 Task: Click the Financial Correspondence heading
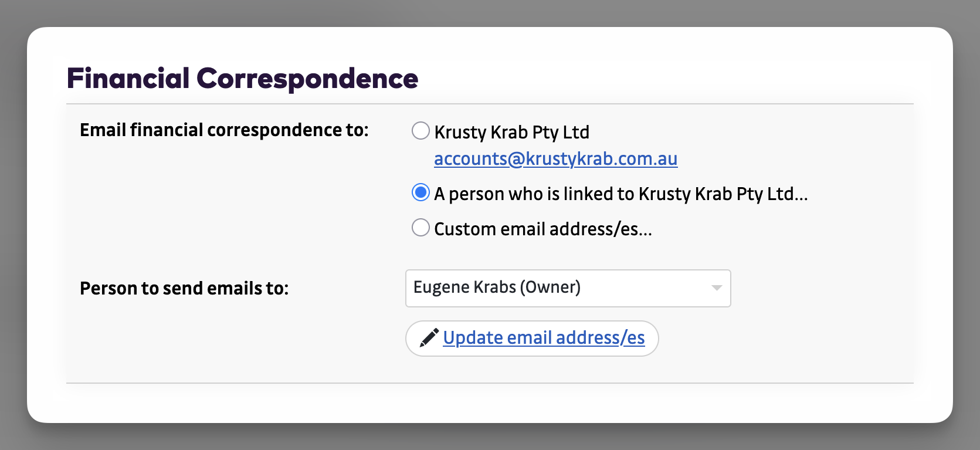[242, 79]
